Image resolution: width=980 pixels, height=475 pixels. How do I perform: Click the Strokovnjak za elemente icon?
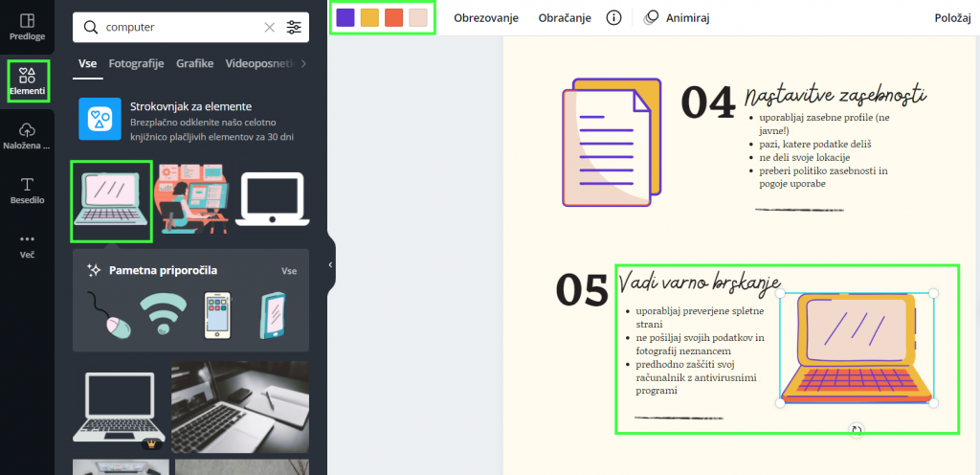click(100, 119)
